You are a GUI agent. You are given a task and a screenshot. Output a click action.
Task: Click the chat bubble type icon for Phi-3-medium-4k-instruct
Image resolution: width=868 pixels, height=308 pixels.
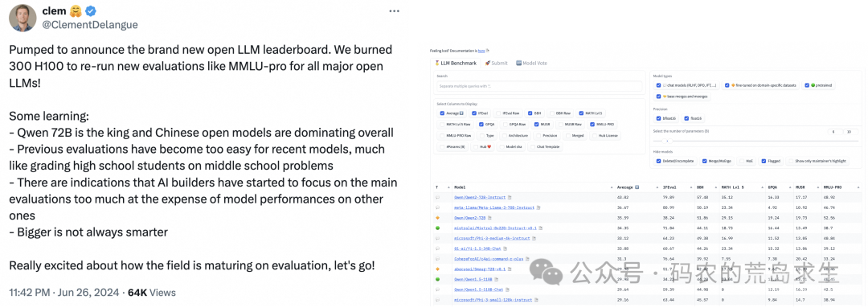436,238
